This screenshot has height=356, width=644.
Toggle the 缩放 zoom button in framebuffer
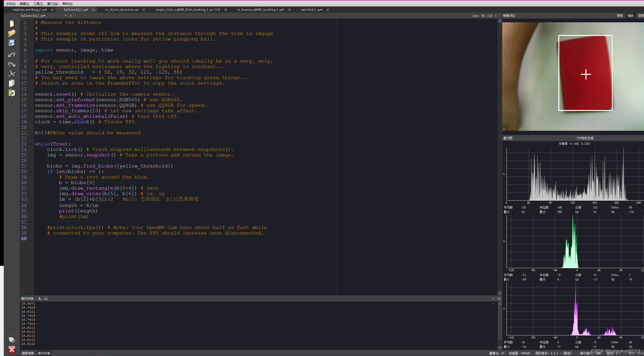click(630, 16)
